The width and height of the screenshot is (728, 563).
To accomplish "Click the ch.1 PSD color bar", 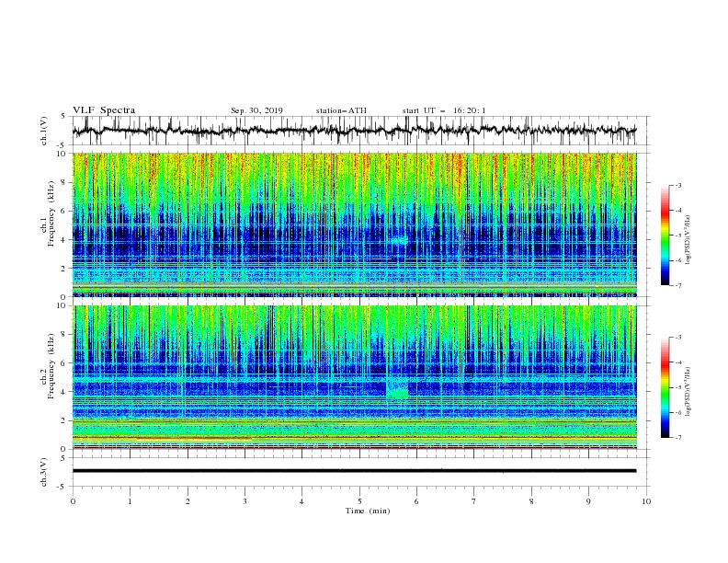I will coord(665,236).
